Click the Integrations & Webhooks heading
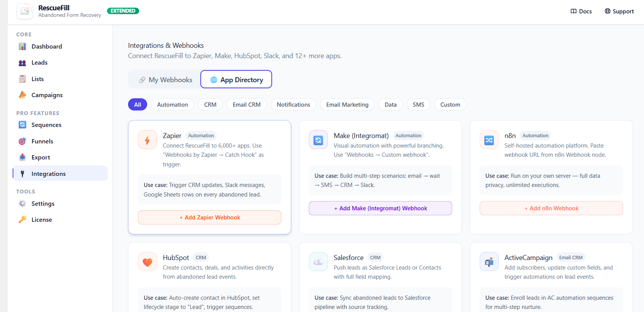Image resolution: width=644 pixels, height=312 pixels. coord(166,45)
